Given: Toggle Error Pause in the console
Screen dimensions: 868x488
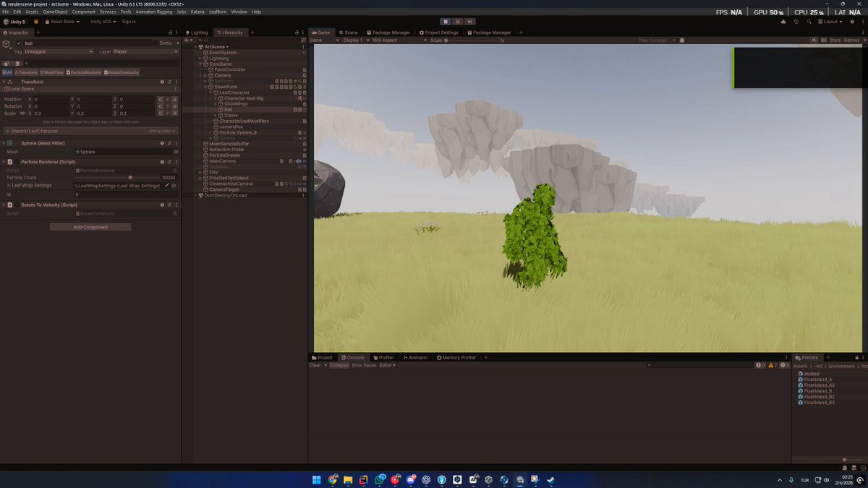Looking at the screenshot, I should click(365, 365).
